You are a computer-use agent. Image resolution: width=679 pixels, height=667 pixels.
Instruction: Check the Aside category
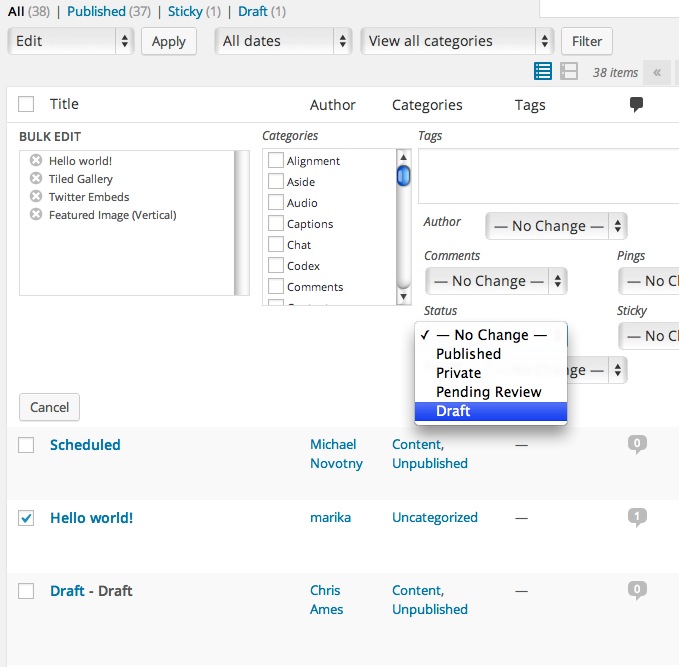(x=276, y=181)
